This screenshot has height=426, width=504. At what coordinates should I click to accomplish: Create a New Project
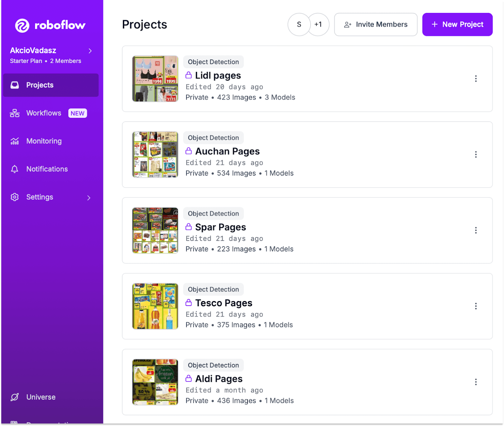point(457,25)
